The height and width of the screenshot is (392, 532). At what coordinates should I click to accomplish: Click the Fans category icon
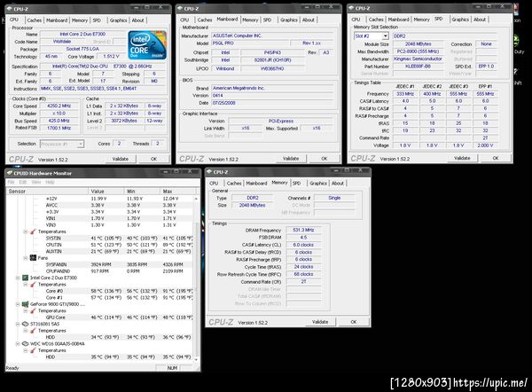pos(33,258)
